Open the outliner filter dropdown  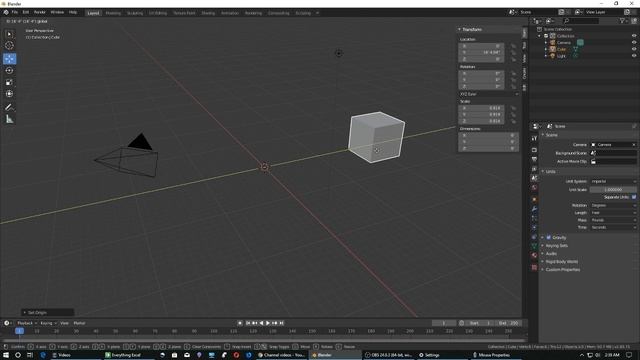(x=623, y=20)
